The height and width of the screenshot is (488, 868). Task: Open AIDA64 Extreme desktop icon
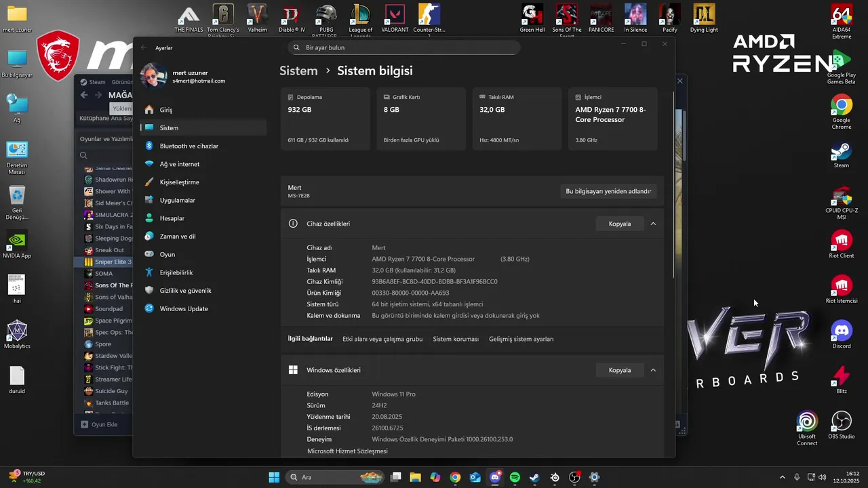842,21
